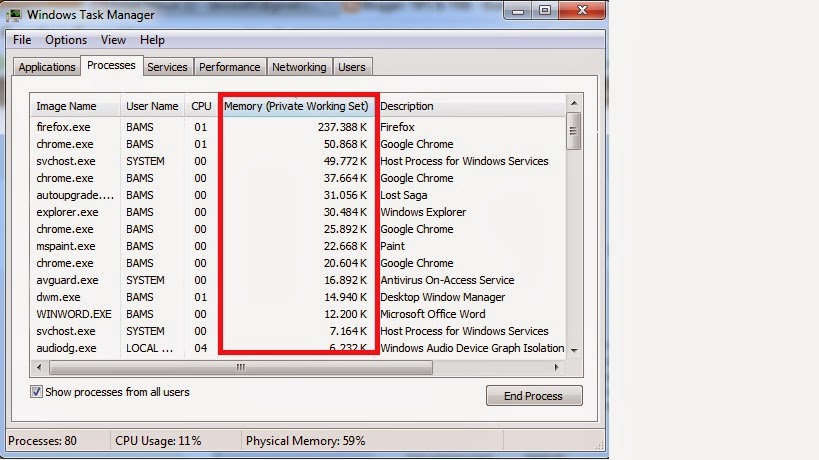The image size is (819, 460).
Task: Click Antivirus On-Access Service description
Action: 447,280
